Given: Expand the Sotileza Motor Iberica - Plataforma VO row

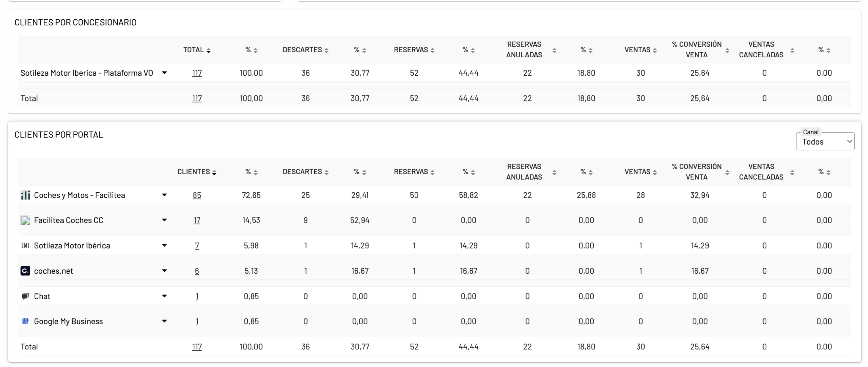Looking at the screenshot, I should 164,73.
